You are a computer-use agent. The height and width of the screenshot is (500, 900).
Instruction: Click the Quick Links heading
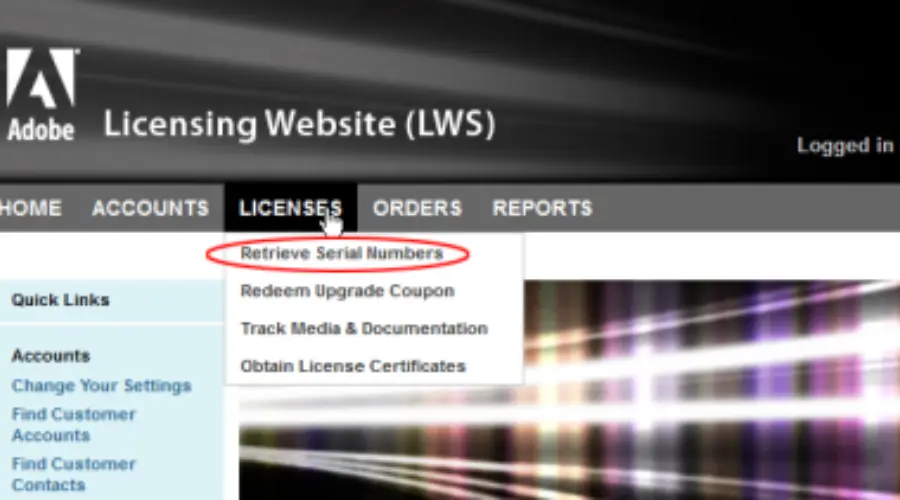[x=60, y=300]
